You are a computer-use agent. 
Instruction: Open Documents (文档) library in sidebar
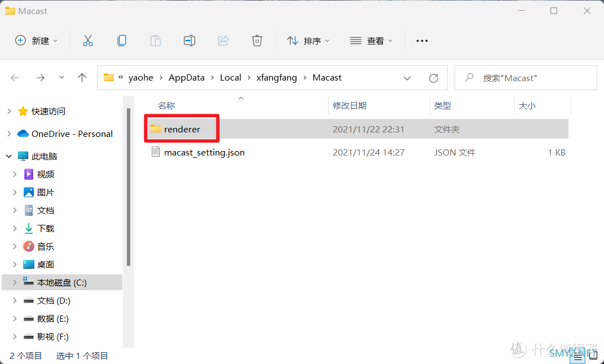click(x=46, y=211)
